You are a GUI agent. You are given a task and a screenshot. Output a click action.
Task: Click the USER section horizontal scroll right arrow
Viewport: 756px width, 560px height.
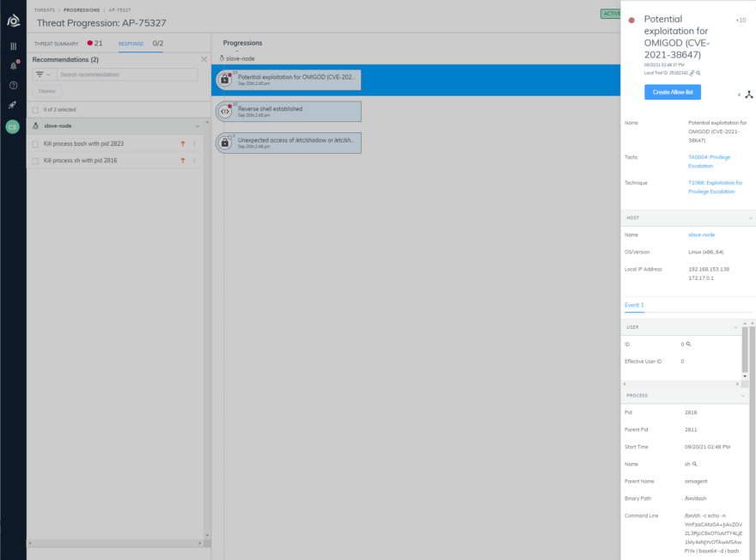(x=737, y=384)
